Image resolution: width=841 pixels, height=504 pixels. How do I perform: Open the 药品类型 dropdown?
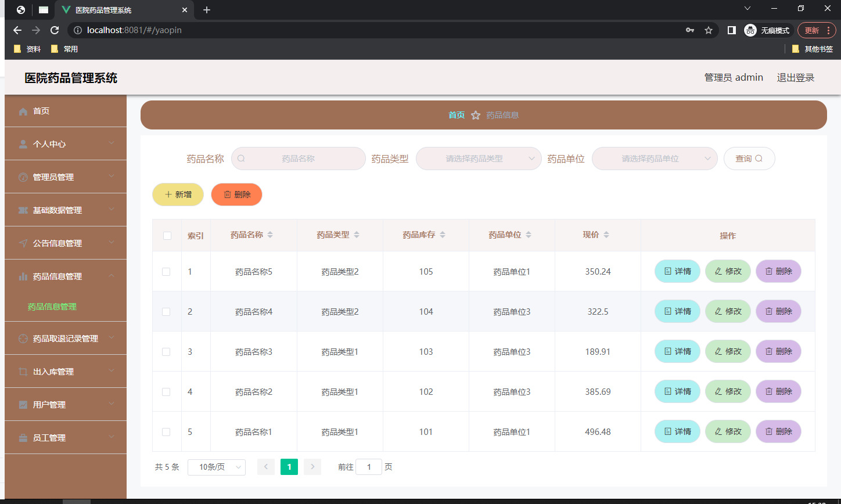(479, 158)
